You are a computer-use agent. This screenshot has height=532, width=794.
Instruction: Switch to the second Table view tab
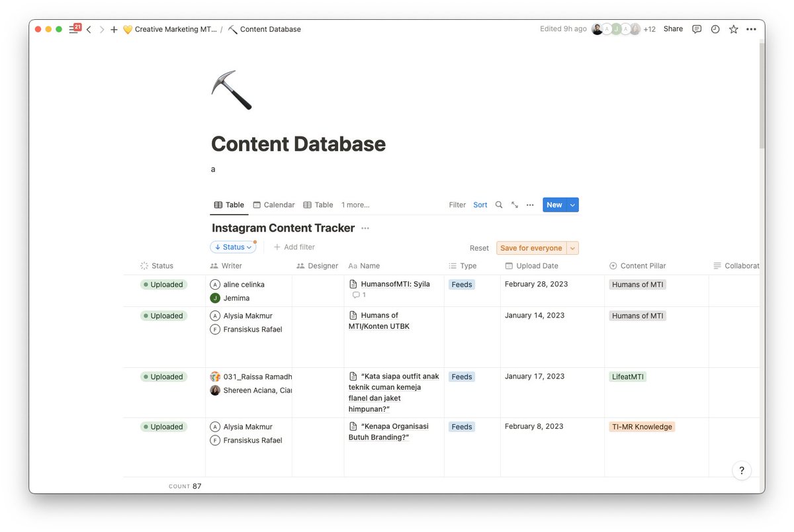(318, 205)
